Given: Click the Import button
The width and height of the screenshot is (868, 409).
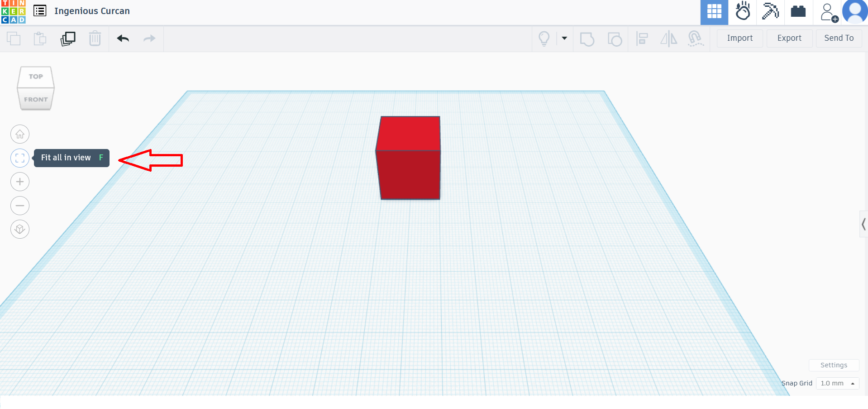Looking at the screenshot, I should click(739, 38).
